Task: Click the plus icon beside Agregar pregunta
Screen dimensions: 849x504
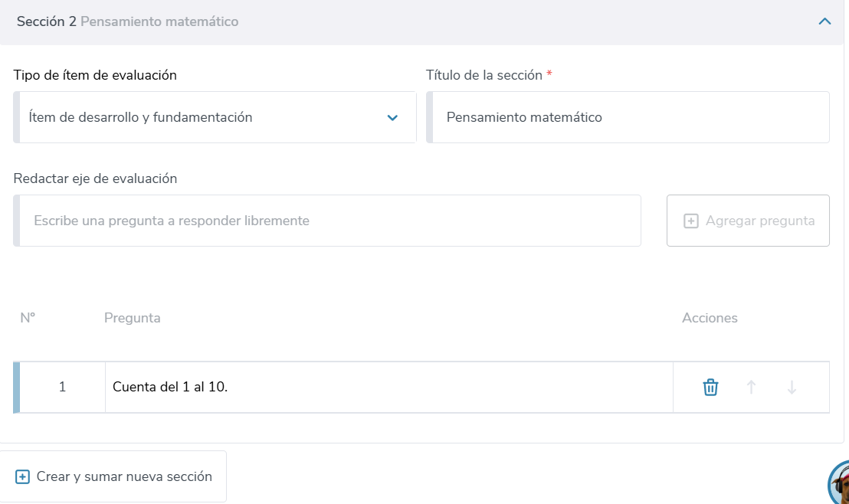Action: [690, 221]
